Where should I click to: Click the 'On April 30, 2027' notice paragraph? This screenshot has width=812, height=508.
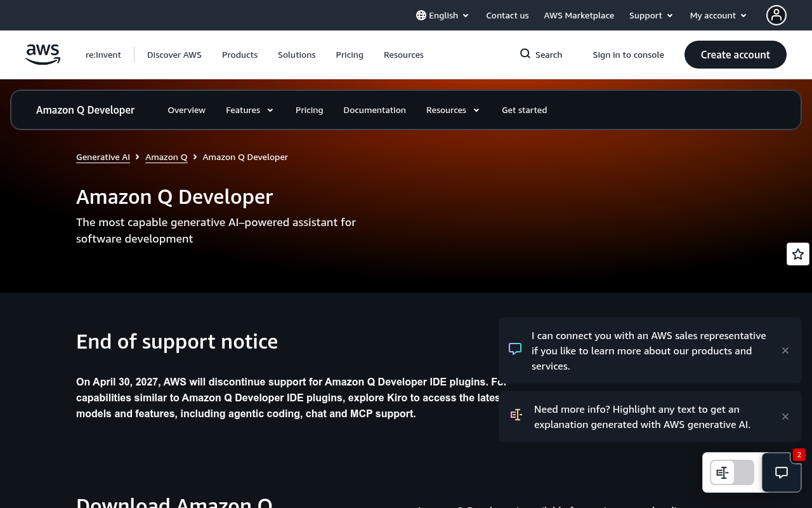click(x=292, y=398)
